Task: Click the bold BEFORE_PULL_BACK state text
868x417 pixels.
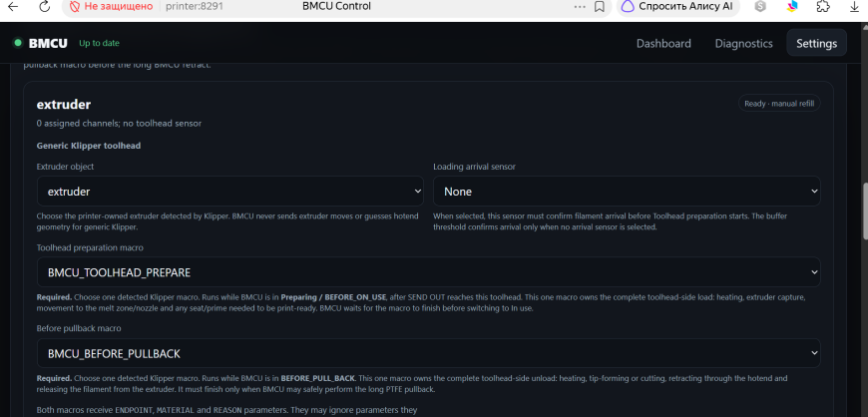Action: pos(317,379)
